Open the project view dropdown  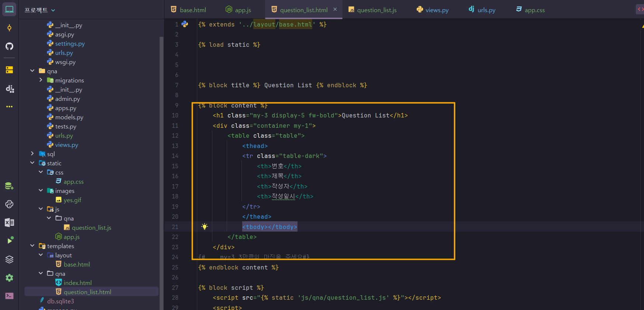point(40,10)
